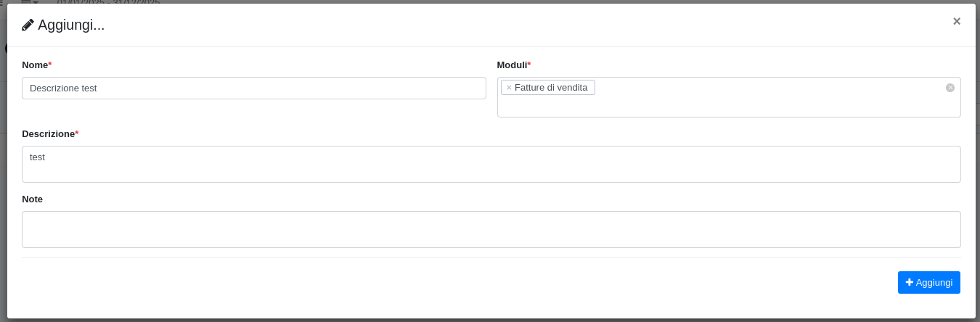Remove the Fatture di vendita tag
Image resolution: width=980 pixels, height=322 pixels.
pyautogui.click(x=509, y=88)
